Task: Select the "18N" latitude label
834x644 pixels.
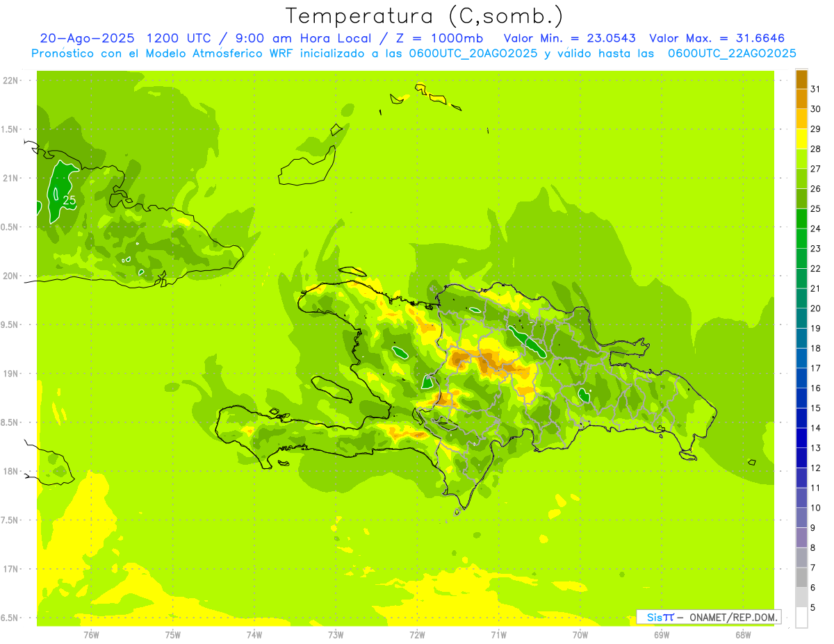Action: tap(10, 471)
